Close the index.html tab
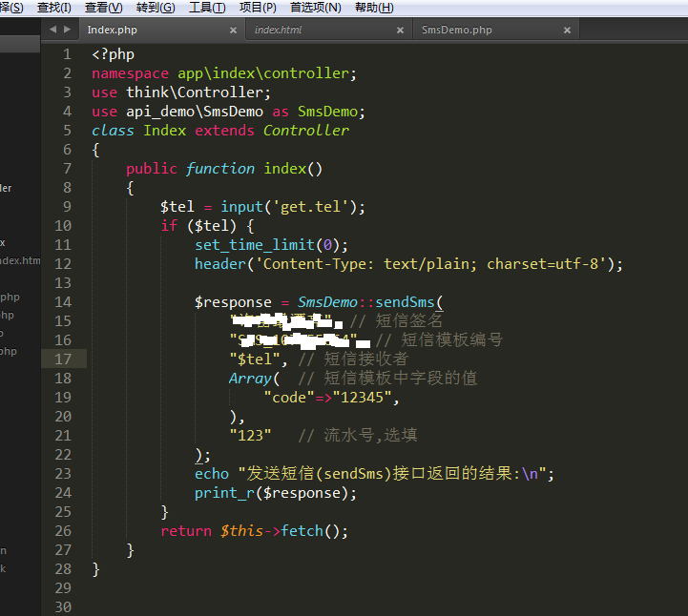 click(x=400, y=31)
